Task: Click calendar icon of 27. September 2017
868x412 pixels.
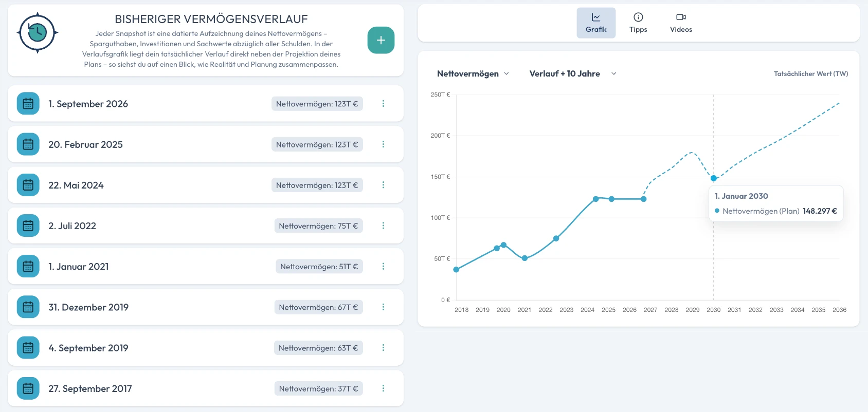Action: [x=28, y=388]
